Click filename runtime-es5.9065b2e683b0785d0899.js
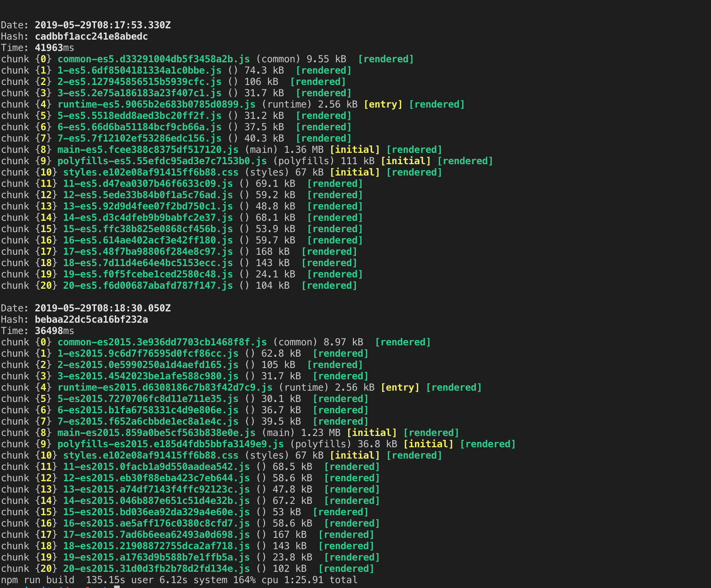Screen dimensions: 711x588 pos(157,104)
